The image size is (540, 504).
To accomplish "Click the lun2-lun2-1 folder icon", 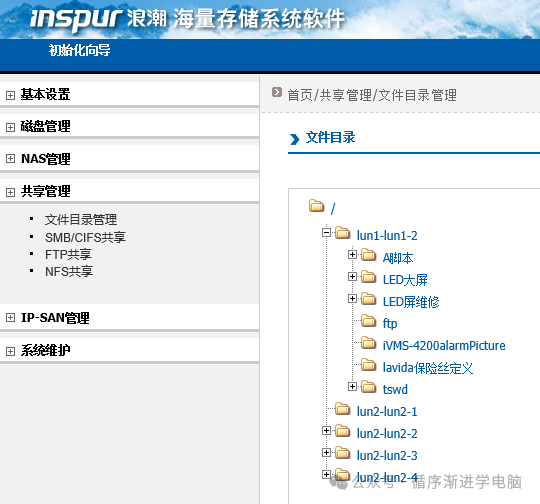I will (x=342, y=409).
